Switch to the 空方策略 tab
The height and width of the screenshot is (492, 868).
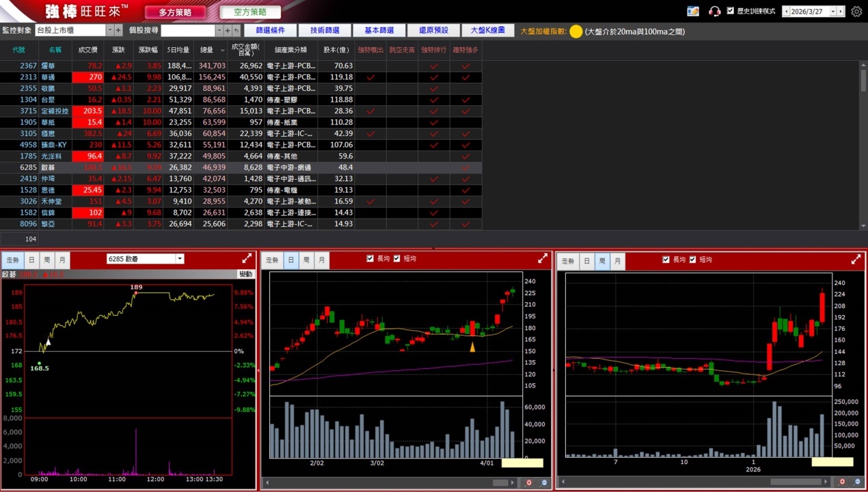(x=250, y=12)
